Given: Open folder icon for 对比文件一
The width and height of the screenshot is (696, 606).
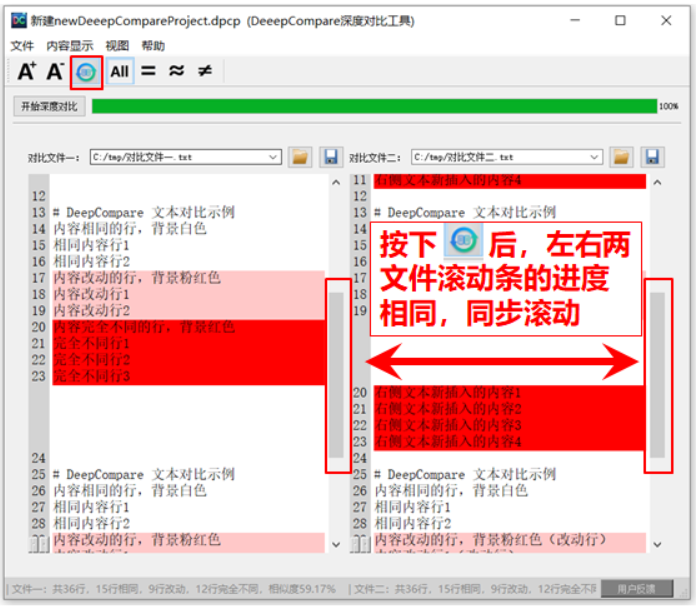Looking at the screenshot, I should [x=300, y=157].
